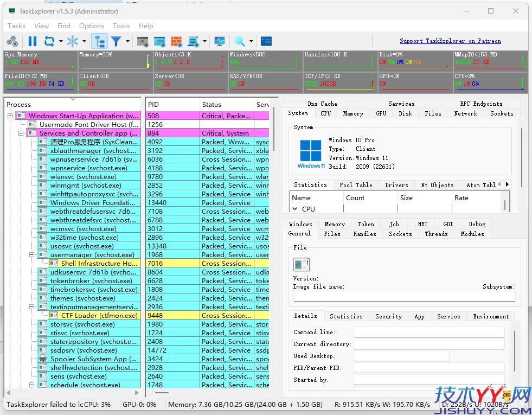Viewport: 532px width, 415px height.
Task: Open TaskExplorer settings with the gear icon
Action: click(x=11, y=41)
